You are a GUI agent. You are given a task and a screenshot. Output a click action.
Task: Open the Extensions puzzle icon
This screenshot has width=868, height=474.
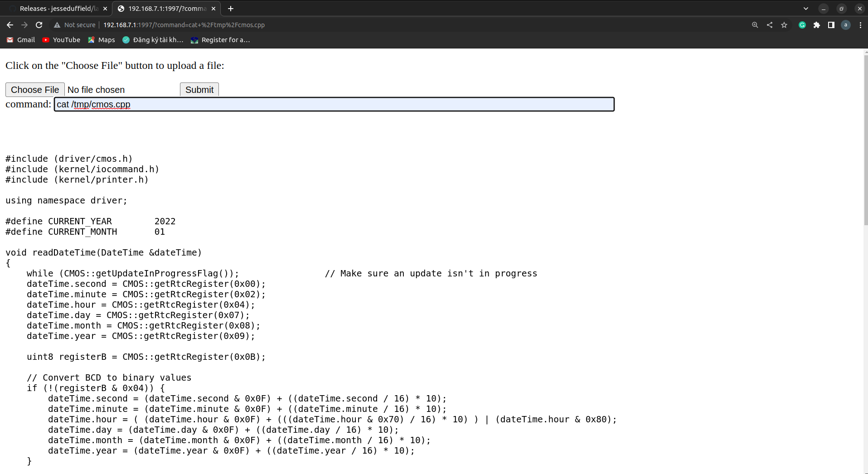(817, 25)
